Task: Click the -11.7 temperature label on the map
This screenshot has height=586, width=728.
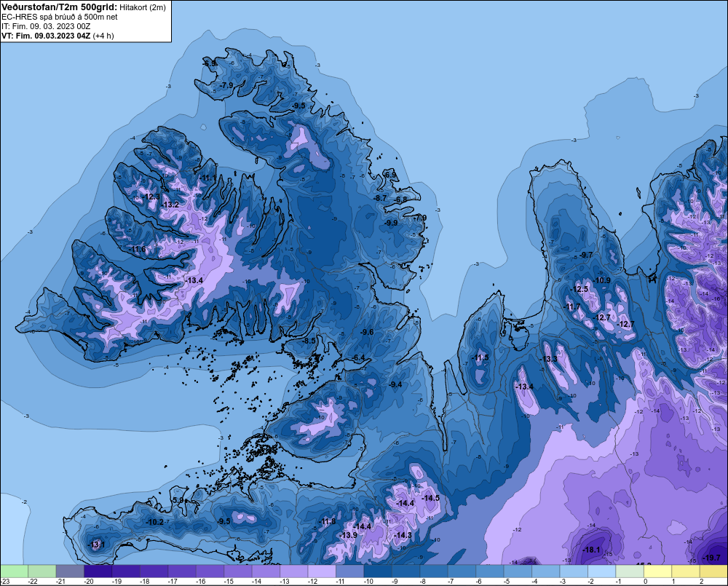Action: point(572,306)
